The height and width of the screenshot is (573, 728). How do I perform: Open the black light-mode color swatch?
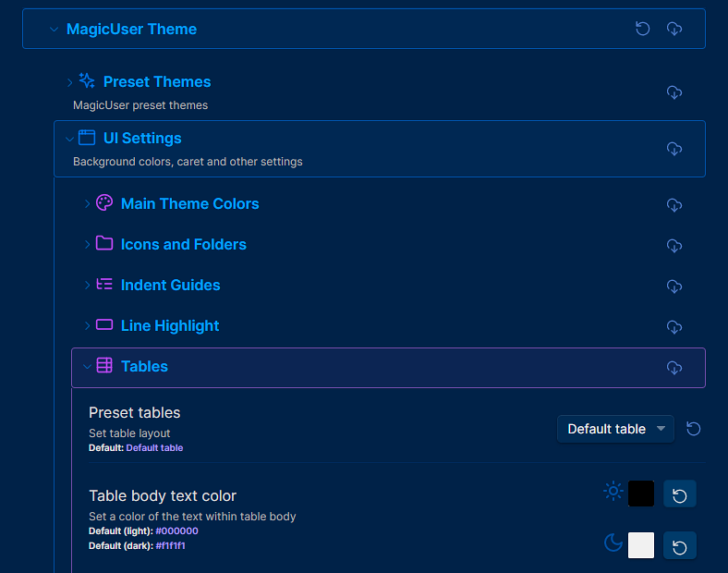click(641, 494)
